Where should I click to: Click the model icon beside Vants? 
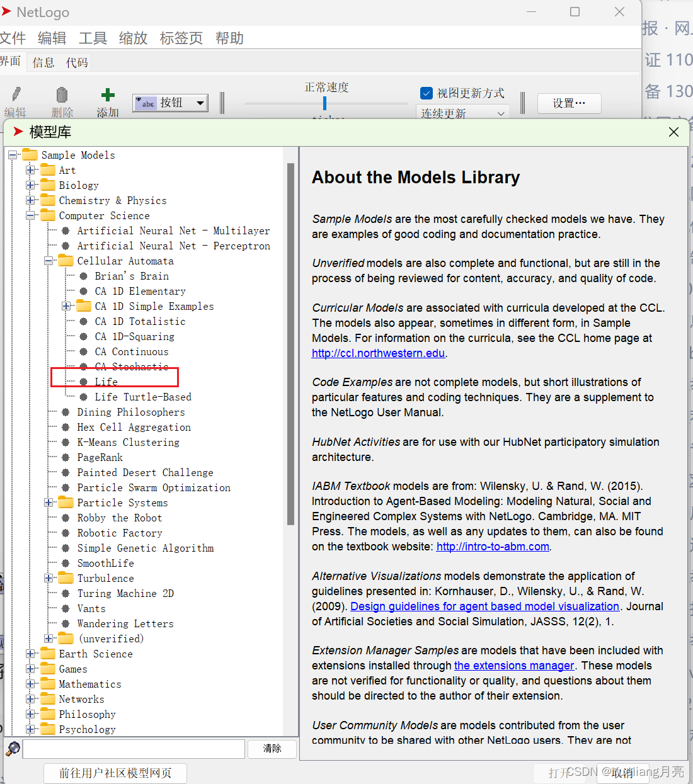[66, 608]
